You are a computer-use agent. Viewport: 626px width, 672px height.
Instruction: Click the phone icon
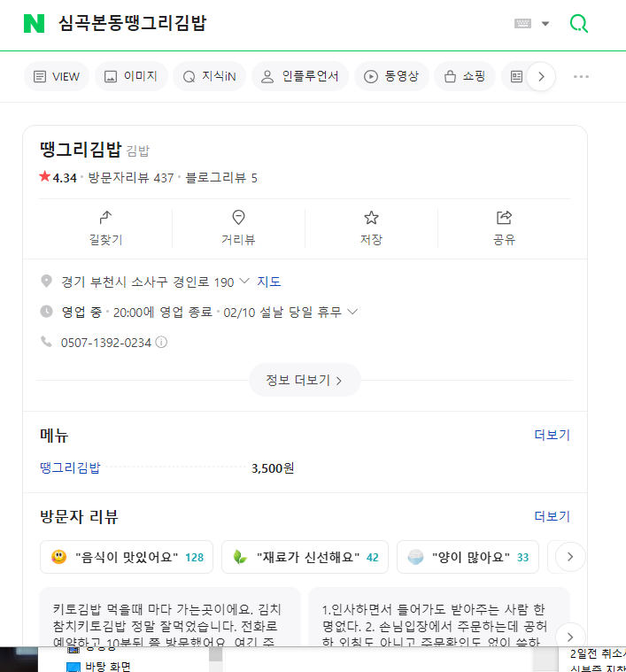click(x=46, y=342)
